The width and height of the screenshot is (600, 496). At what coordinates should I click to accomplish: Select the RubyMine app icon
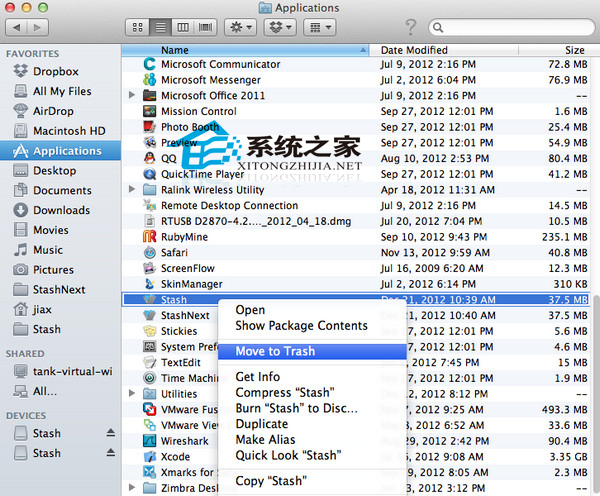coord(149,237)
